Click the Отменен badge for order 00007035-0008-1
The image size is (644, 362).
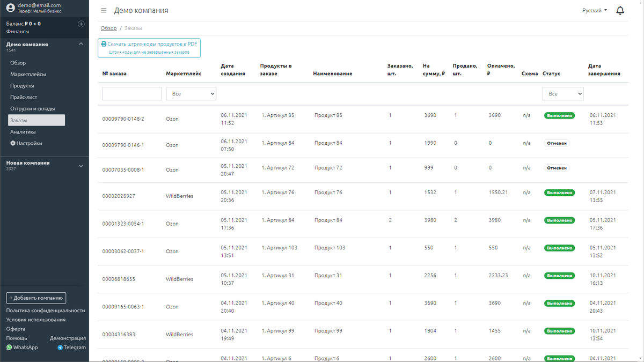pyautogui.click(x=557, y=168)
